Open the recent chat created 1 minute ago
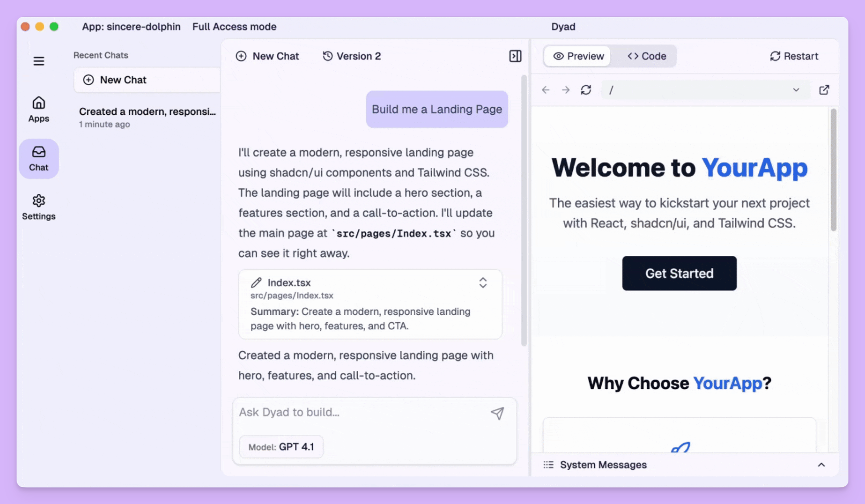865x504 pixels. tap(147, 117)
